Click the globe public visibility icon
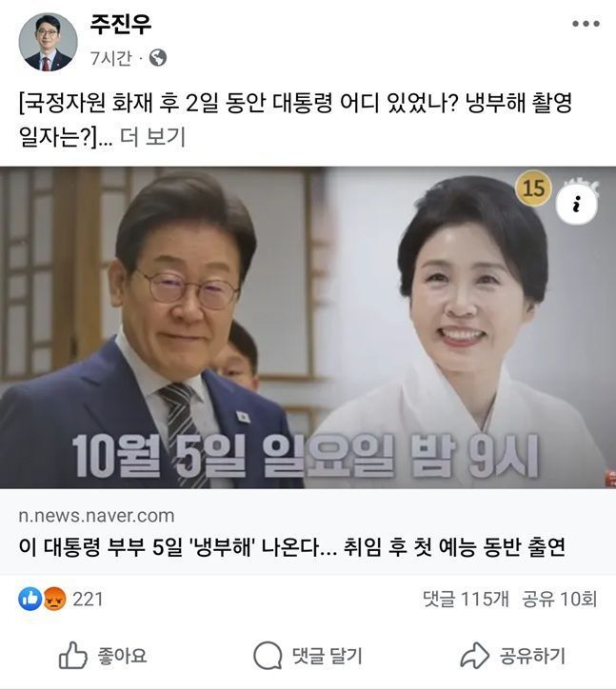Image resolution: width=616 pixels, height=690 pixels. tap(158, 58)
